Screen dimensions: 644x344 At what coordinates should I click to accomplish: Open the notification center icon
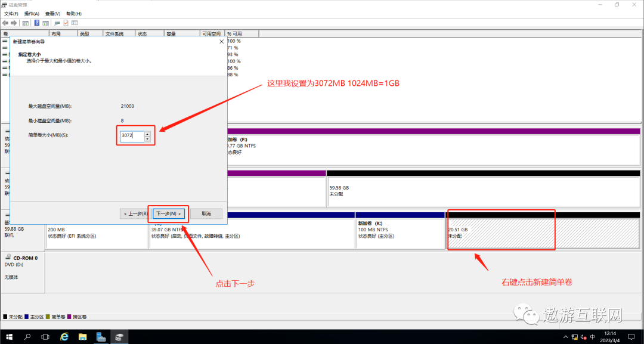pos(631,337)
